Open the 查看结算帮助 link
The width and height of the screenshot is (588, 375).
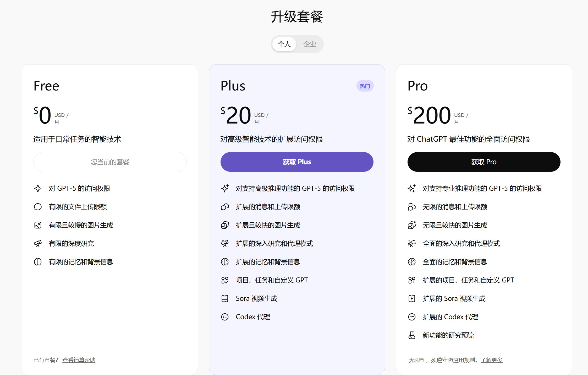point(79,360)
